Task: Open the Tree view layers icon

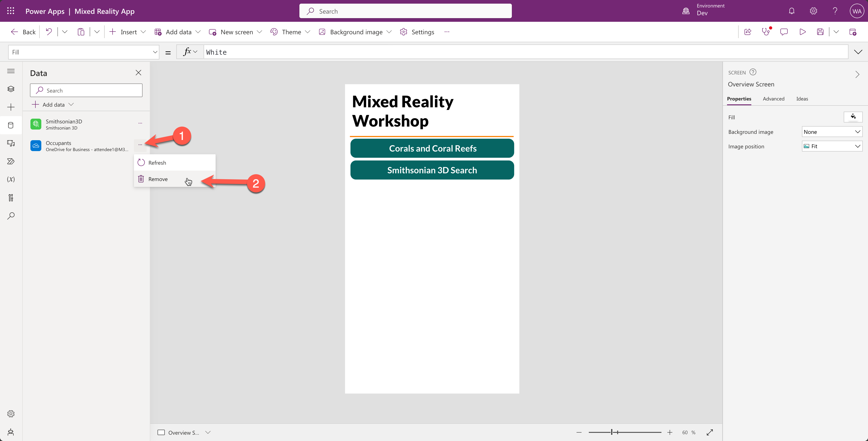Action: (x=11, y=89)
